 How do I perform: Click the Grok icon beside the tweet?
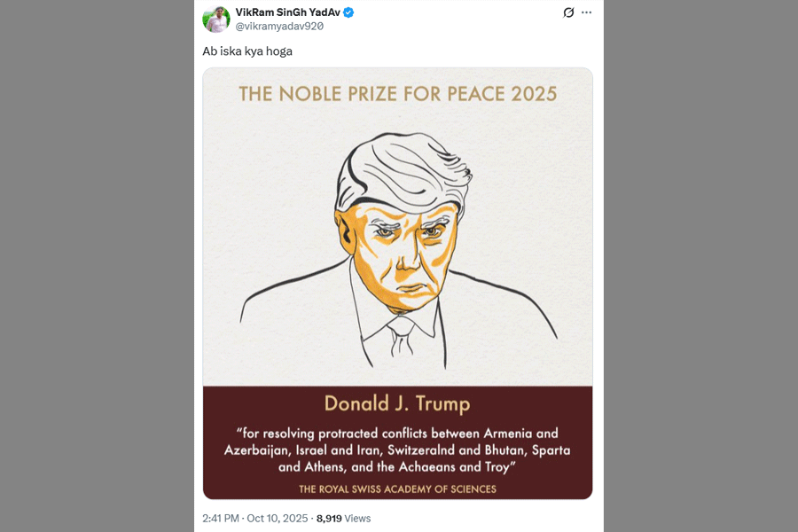[x=569, y=12]
